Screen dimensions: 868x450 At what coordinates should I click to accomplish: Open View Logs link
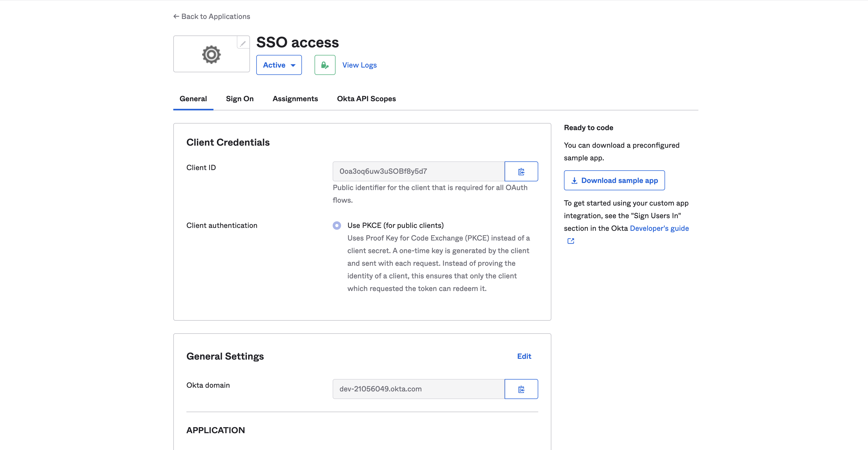[x=359, y=65]
